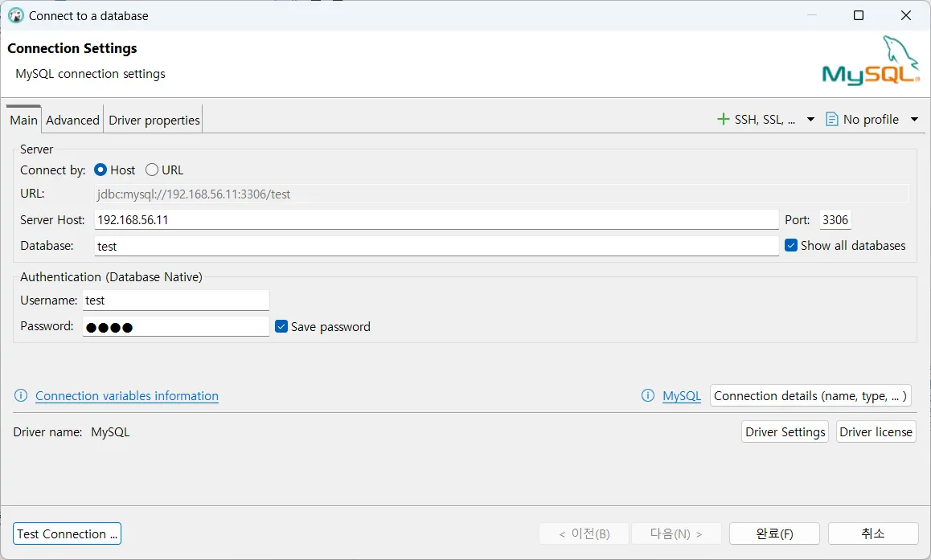Screen dimensions: 931x560
Task: Click the Server Host input field
Action: (437, 219)
